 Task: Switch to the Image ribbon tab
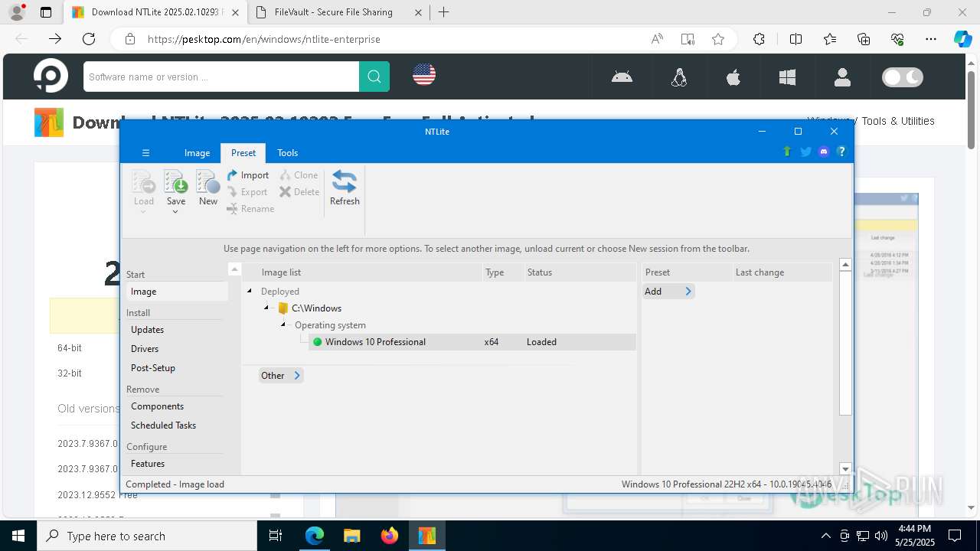tap(197, 153)
